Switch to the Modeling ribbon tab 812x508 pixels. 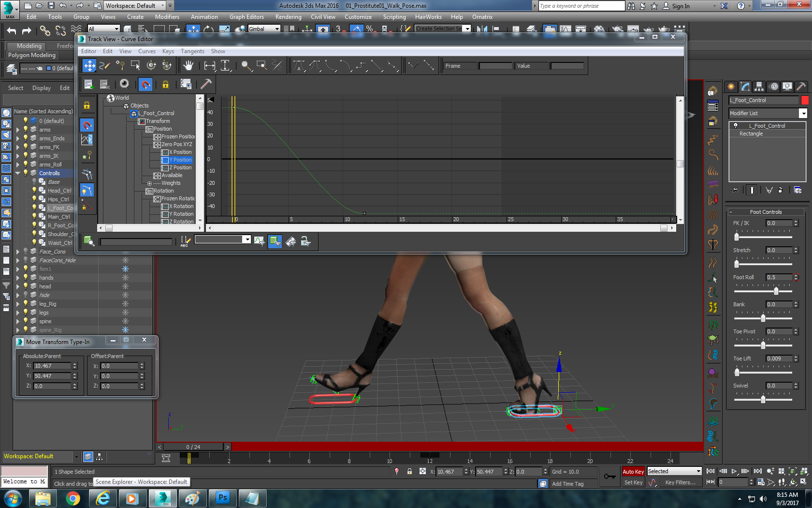(x=29, y=46)
